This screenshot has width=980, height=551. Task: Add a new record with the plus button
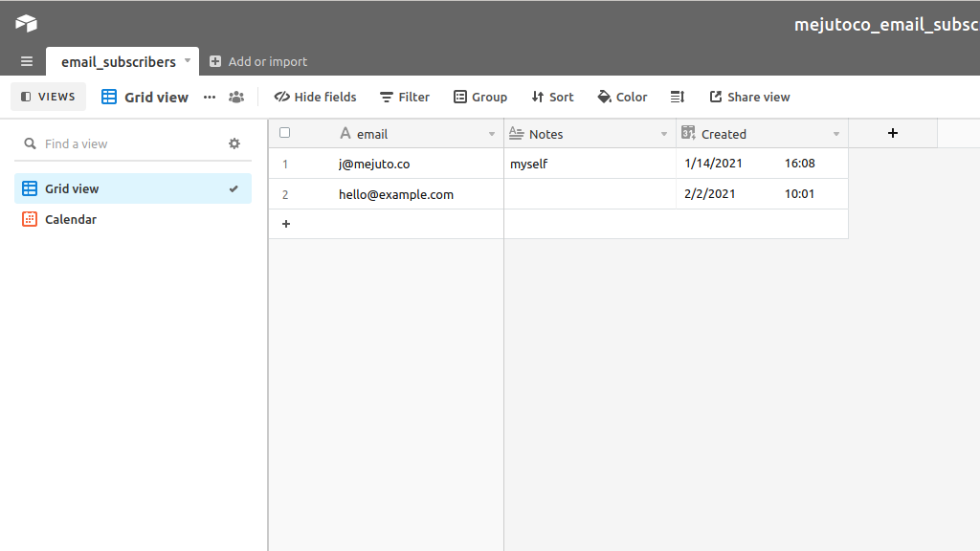coord(285,223)
